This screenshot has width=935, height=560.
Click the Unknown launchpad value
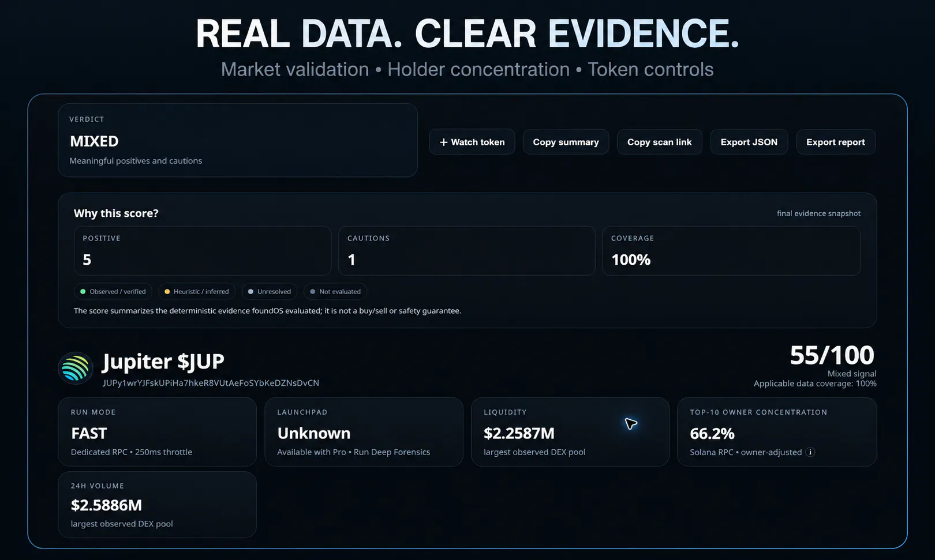314,433
